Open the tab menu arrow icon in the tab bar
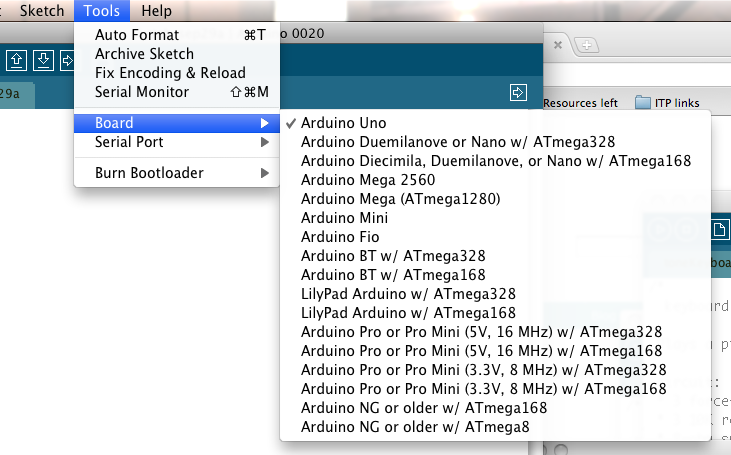Image resolution: width=731 pixels, height=455 pixels. click(518, 93)
